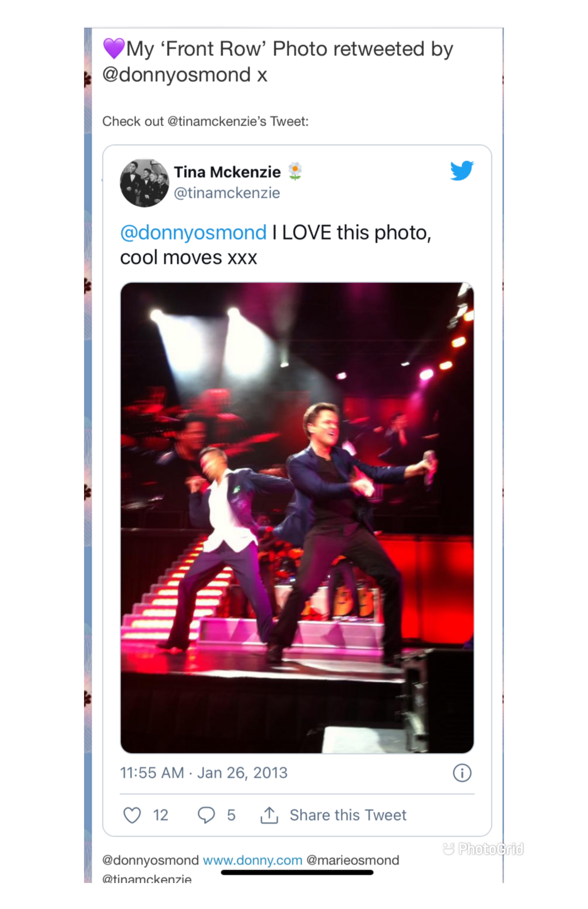Click the 11:55 AM Jan 26, 2013 timestamp
The width and height of the screenshot is (588, 909).
pos(203,773)
